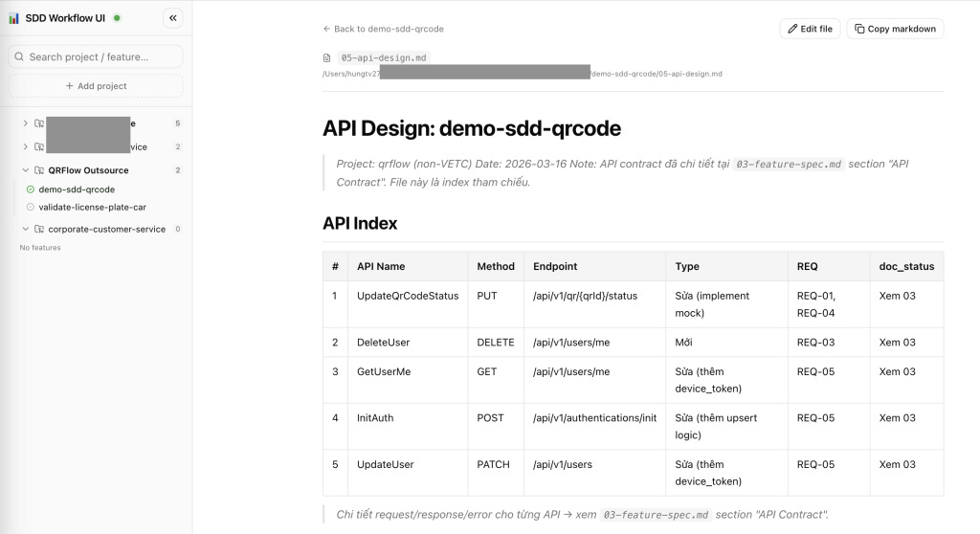Click the 03-feature-spec.md code tag in note
This screenshot has width=980, height=534.
[789, 165]
